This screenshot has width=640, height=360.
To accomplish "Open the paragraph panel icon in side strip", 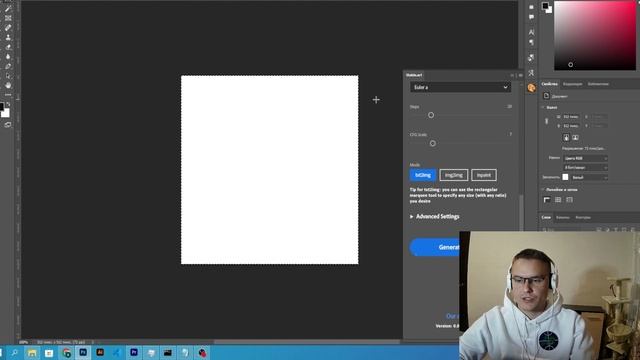I will click(x=531, y=42).
